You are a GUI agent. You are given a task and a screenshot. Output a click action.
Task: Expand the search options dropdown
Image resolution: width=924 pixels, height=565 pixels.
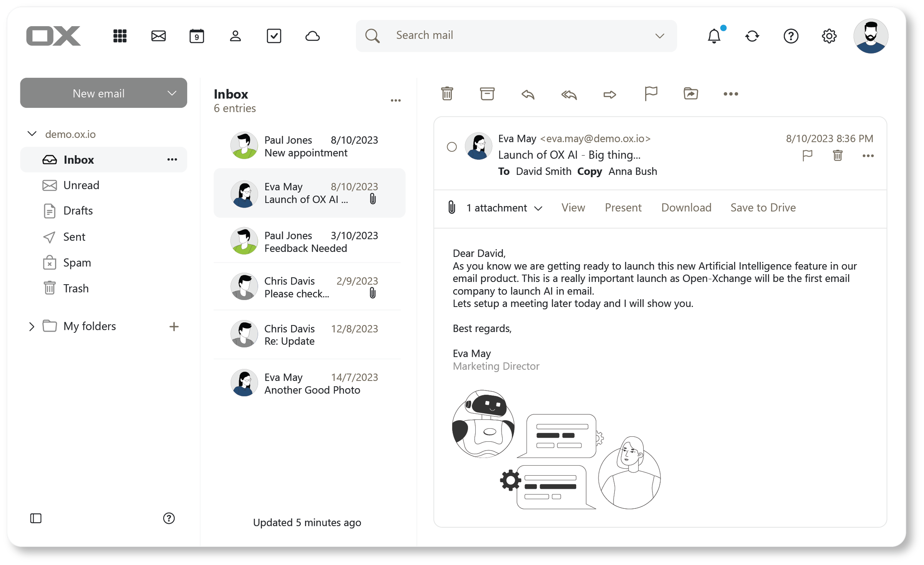[660, 36]
